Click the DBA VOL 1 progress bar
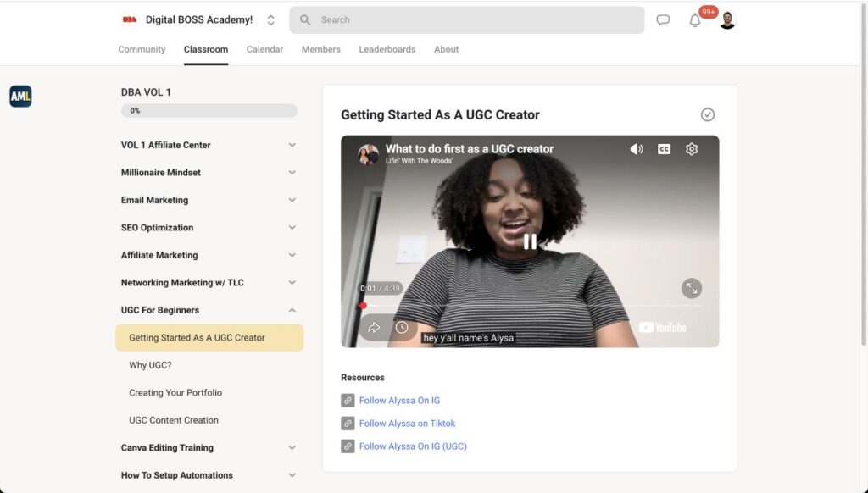Viewport: 868px width, 493px height. point(209,111)
